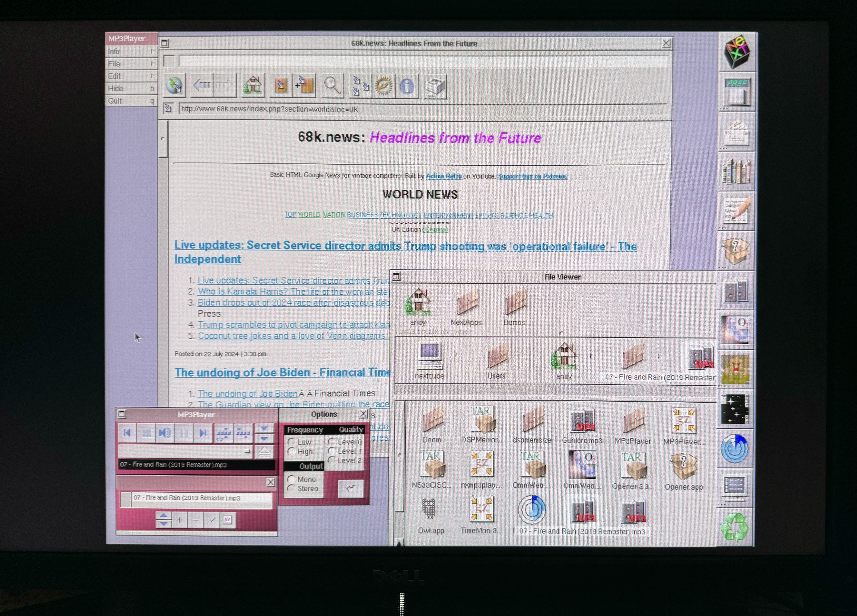857x616 pixels.
Task: Skip to previous track in MP3Player
Action: coord(127,433)
